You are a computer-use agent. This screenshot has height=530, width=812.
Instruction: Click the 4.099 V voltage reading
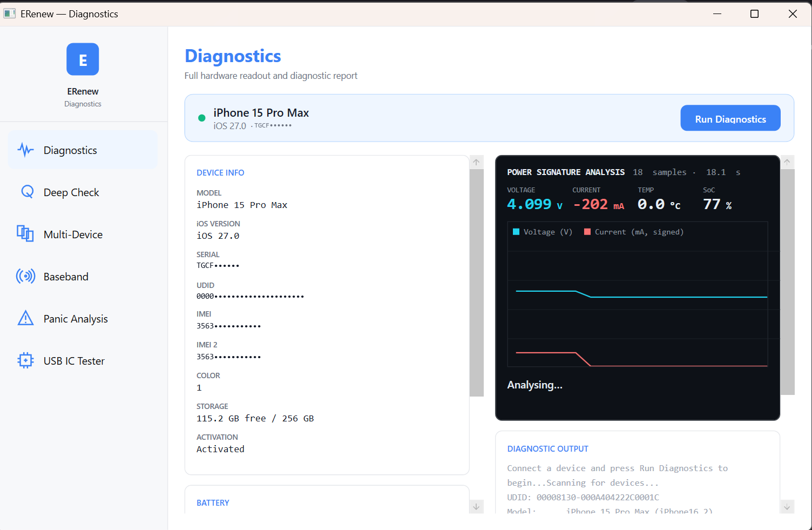click(x=534, y=204)
